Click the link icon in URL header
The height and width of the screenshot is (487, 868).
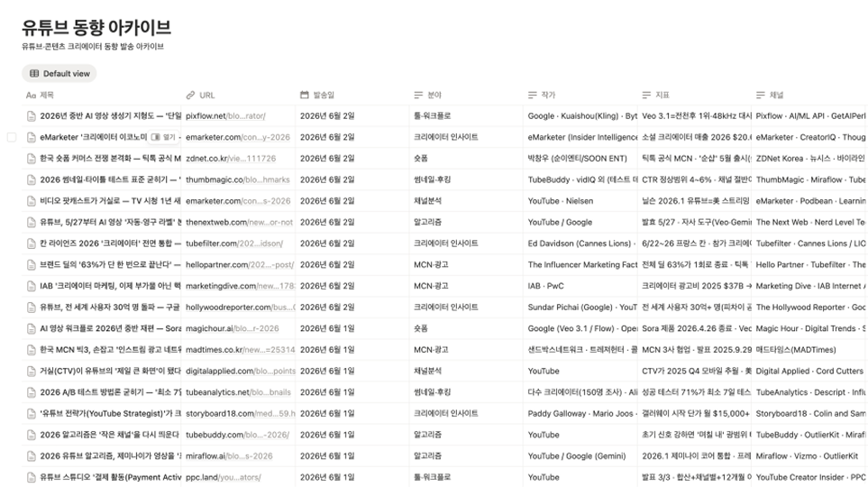pos(190,96)
